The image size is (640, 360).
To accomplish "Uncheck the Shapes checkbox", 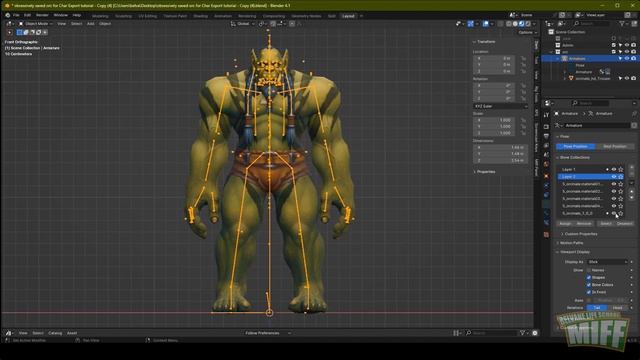I will point(589,278).
